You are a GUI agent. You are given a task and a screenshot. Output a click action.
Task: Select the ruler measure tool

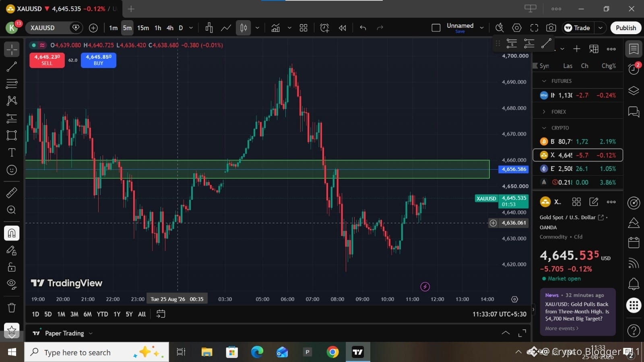[x=12, y=193]
